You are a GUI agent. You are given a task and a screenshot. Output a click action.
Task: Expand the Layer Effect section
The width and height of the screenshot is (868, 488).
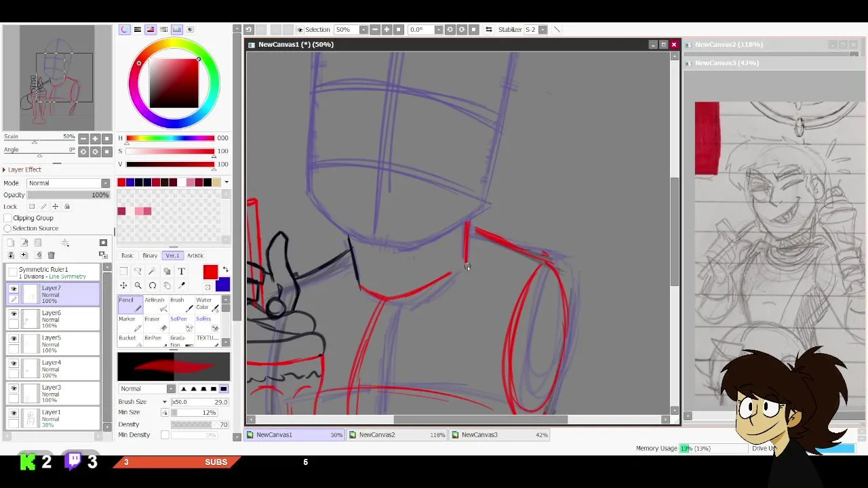pyautogui.click(x=22, y=169)
